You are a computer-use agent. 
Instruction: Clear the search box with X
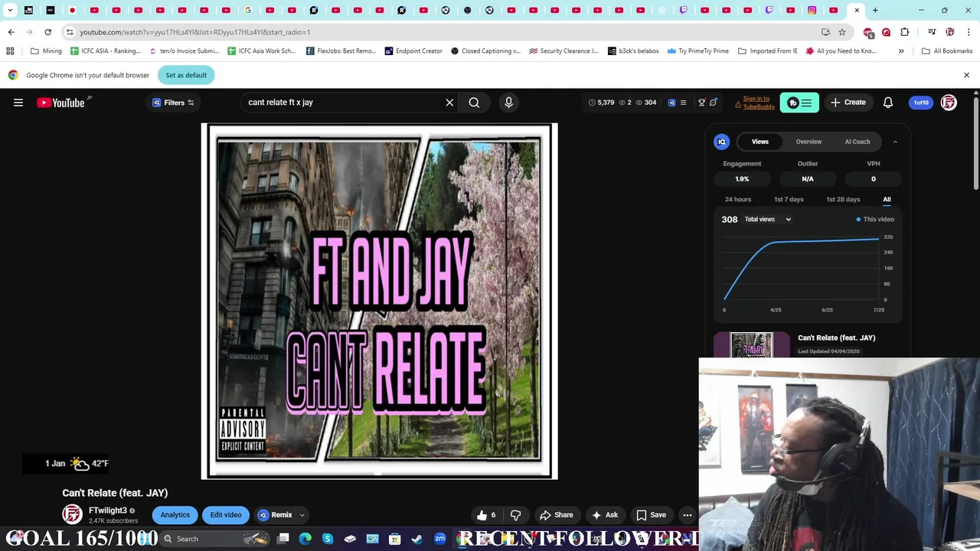pos(449,103)
